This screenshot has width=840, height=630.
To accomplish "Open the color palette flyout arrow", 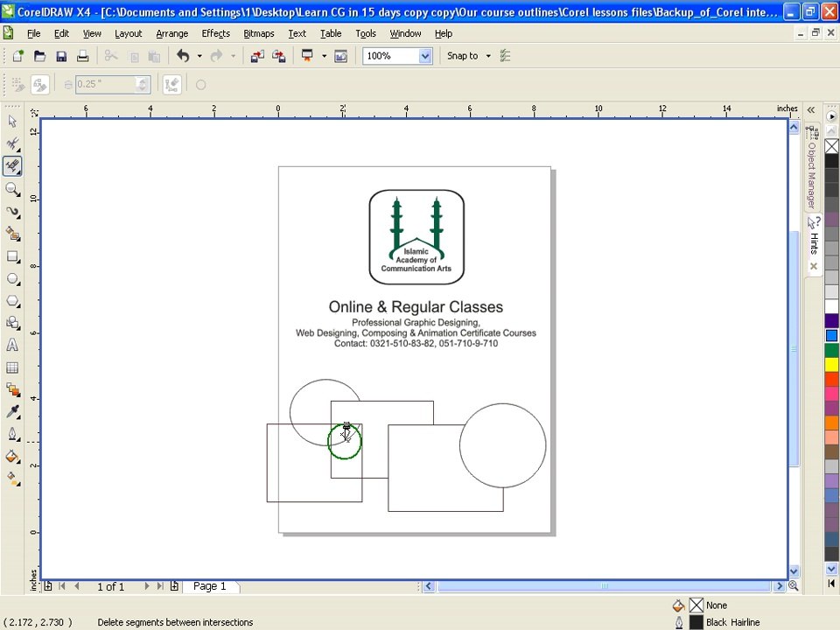I will click(x=831, y=115).
